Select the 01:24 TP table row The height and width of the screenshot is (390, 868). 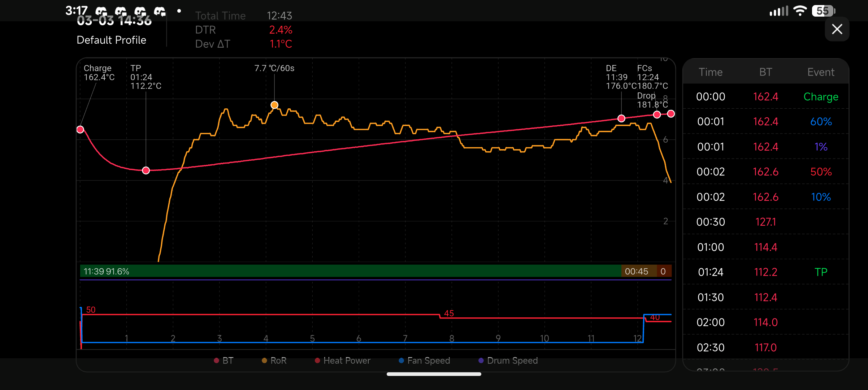click(x=765, y=272)
